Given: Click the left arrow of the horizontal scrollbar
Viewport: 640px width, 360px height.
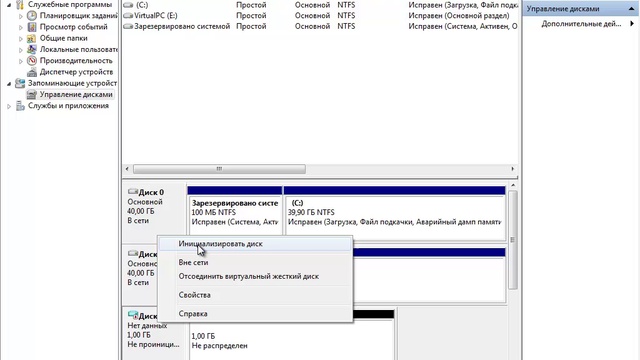Looking at the screenshot, I should [127, 169].
